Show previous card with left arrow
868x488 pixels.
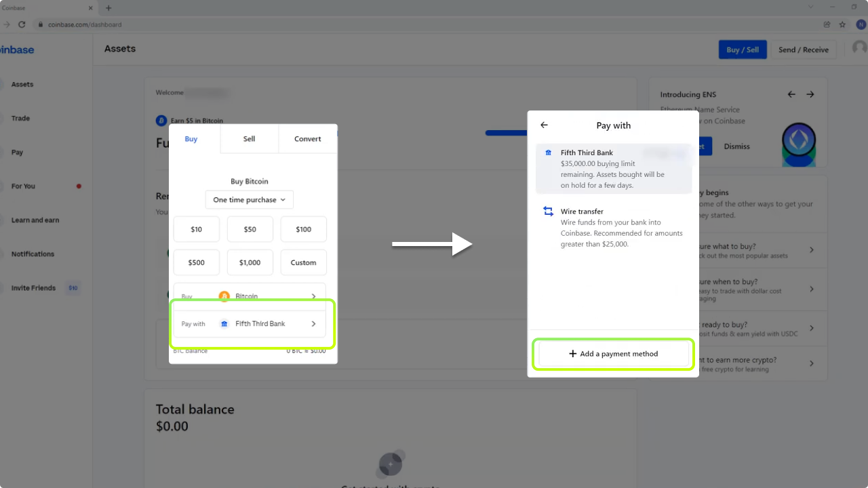coord(791,94)
